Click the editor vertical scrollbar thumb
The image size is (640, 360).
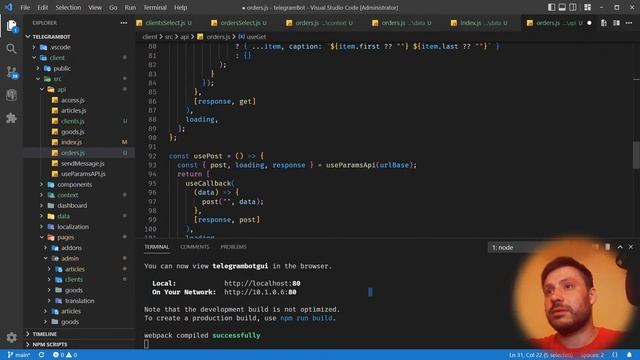coord(636,155)
